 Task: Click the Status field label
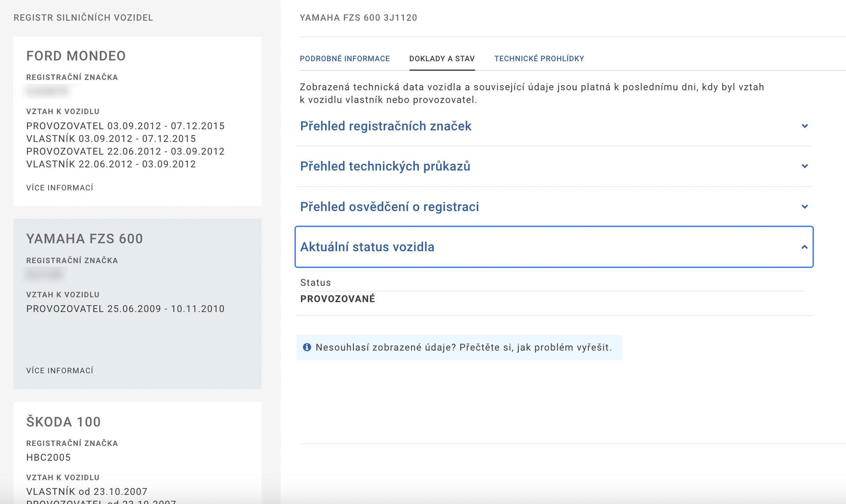(315, 282)
